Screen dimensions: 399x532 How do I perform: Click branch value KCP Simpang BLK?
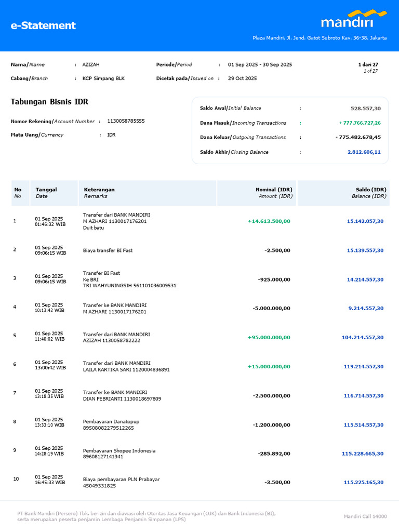coord(103,78)
